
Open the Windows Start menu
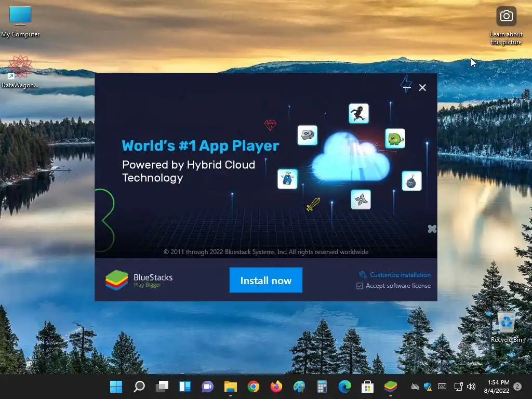[x=116, y=387]
